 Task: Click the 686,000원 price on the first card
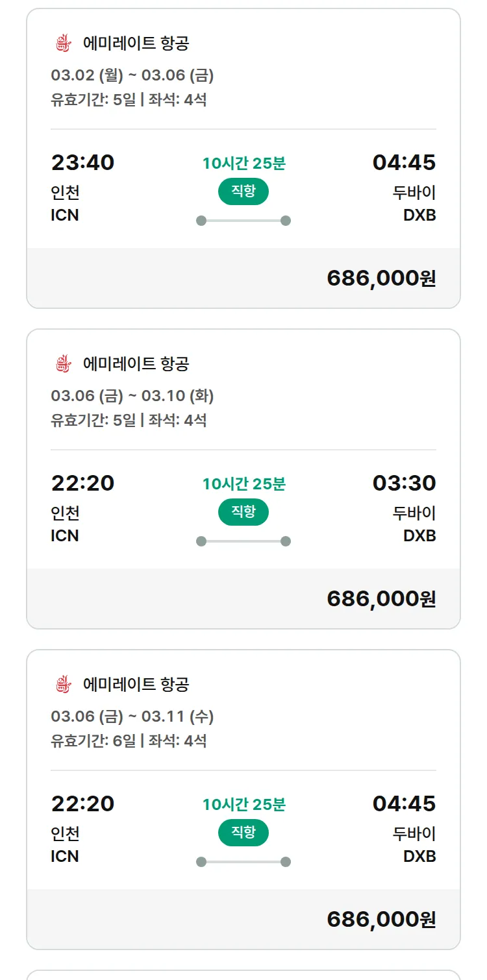coord(381,278)
